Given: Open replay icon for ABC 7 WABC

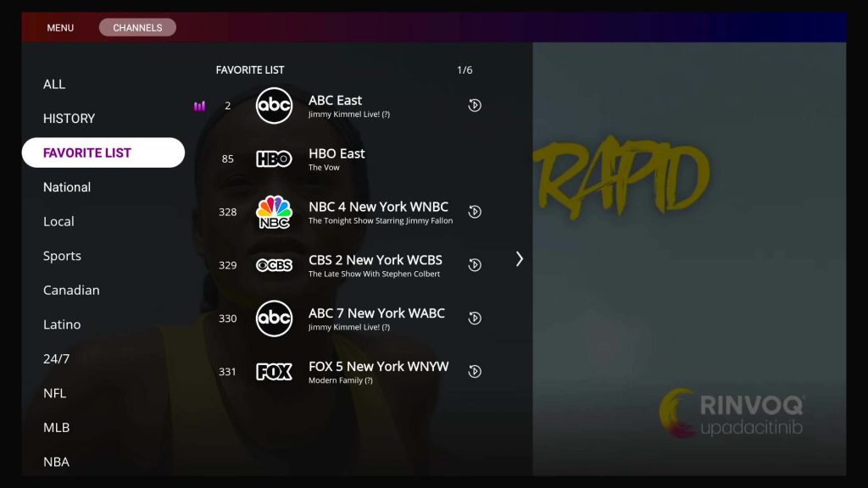Looking at the screenshot, I should pyautogui.click(x=475, y=318).
